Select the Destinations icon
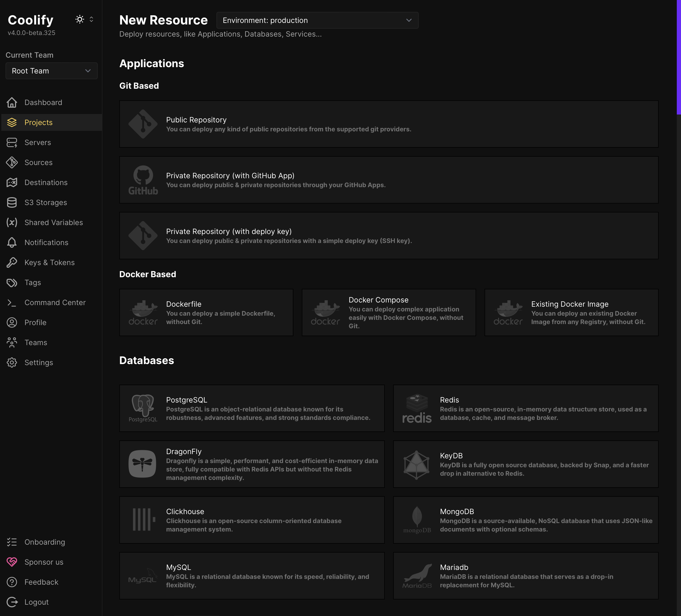Viewport: 681px width, 616px height. click(x=12, y=182)
